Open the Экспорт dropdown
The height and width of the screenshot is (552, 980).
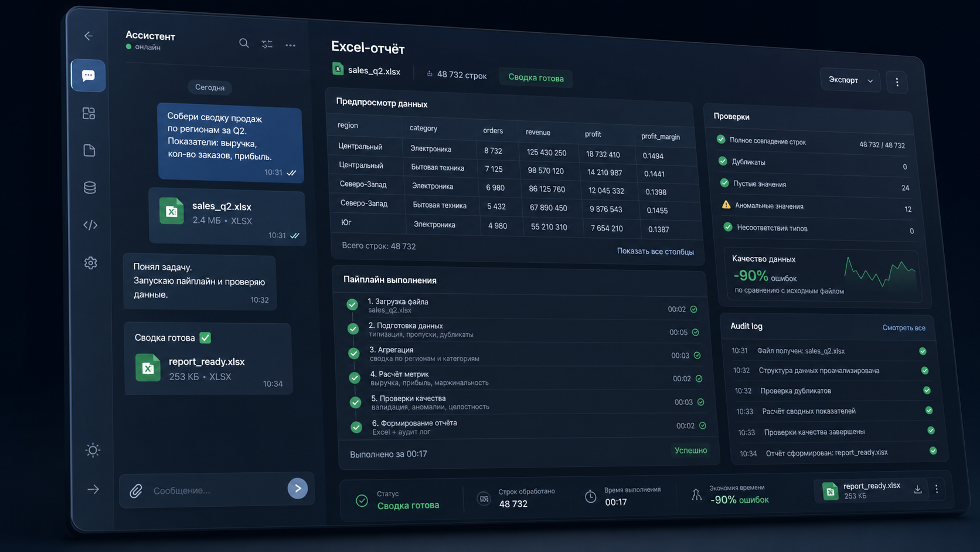pos(850,80)
